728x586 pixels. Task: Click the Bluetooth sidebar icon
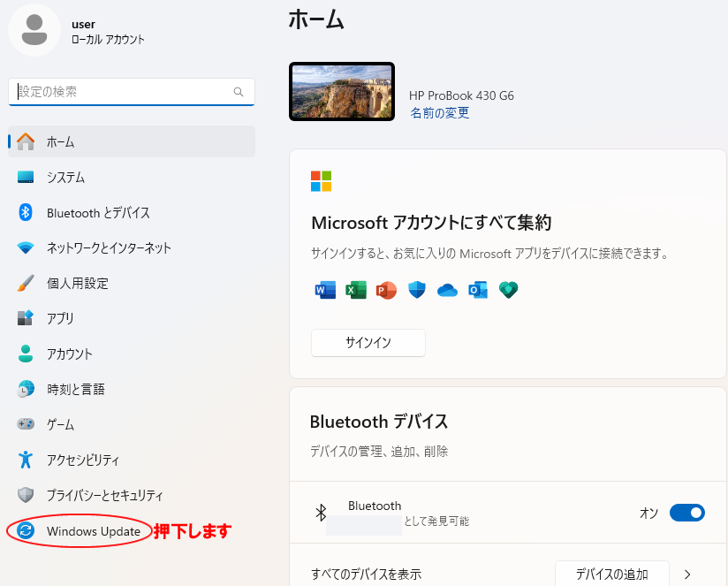click(x=26, y=212)
